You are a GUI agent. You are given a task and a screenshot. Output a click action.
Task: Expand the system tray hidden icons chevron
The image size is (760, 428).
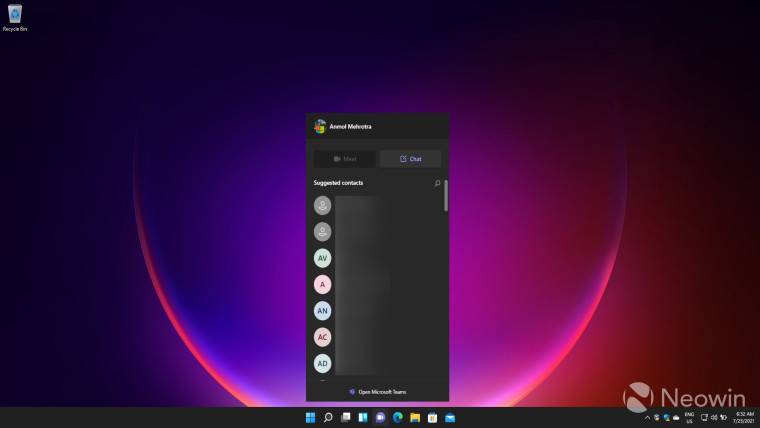[647, 417]
